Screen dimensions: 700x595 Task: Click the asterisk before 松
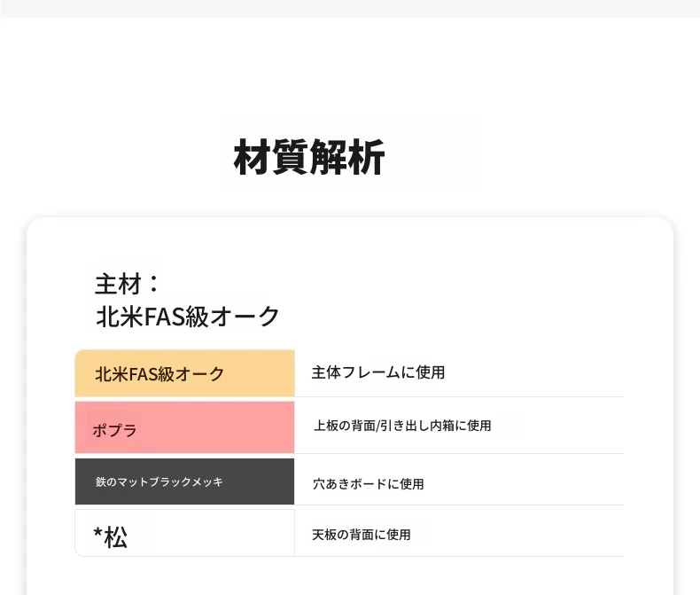pos(97,532)
